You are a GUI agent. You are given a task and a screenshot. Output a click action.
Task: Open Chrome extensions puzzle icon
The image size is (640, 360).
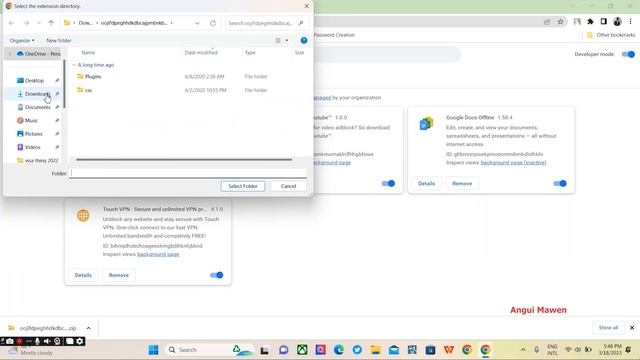coord(590,22)
